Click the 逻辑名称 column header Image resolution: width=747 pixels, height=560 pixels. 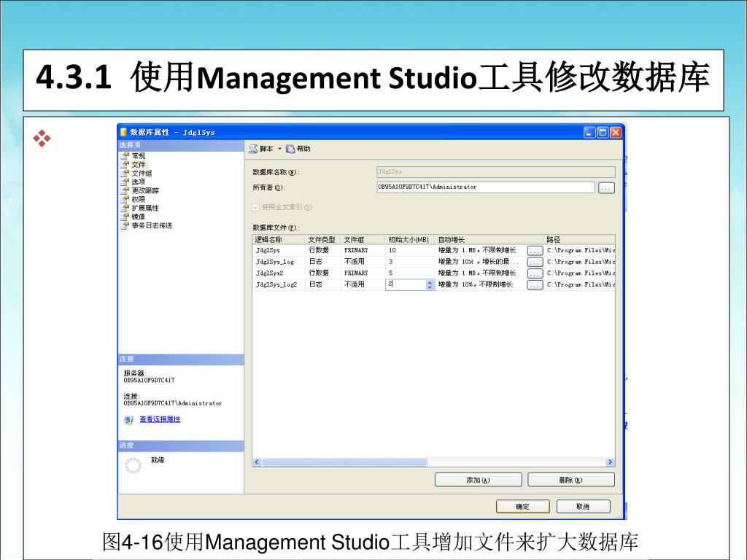[279, 239]
